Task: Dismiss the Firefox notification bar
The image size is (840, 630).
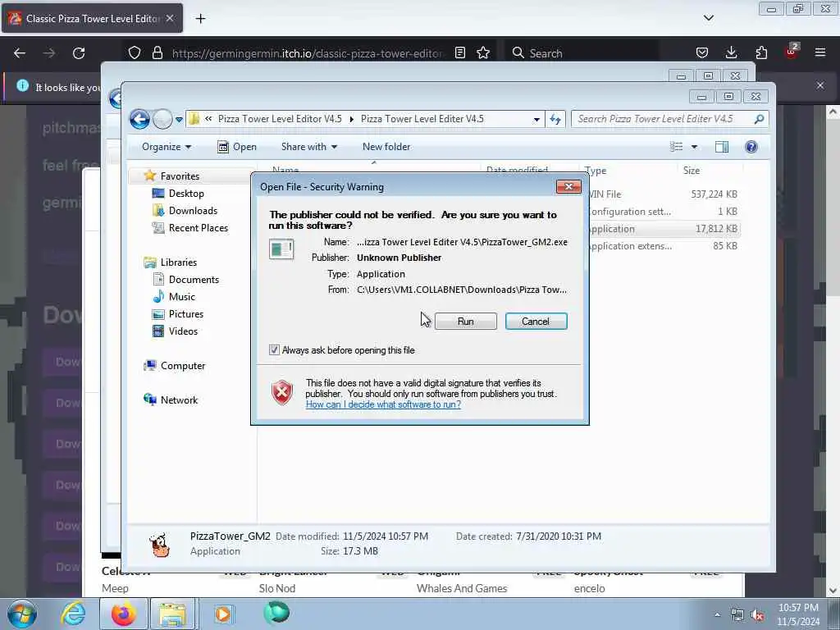Action: click(x=820, y=85)
